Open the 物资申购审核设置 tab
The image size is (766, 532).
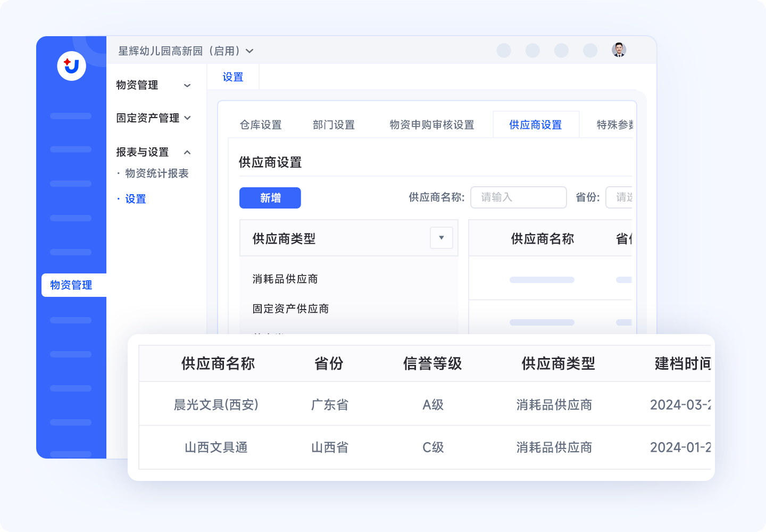click(x=432, y=125)
